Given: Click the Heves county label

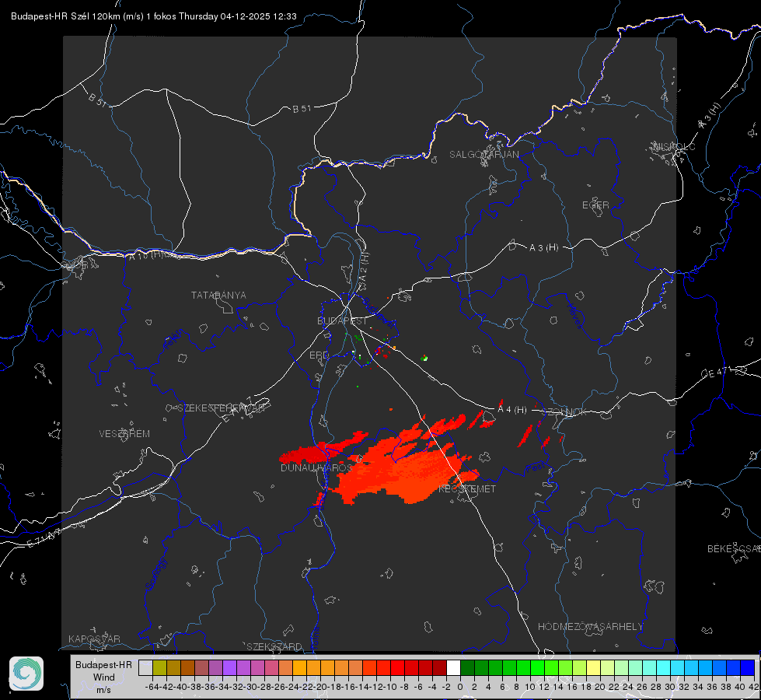Looking at the screenshot, I should pyautogui.click(x=574, y=317).
